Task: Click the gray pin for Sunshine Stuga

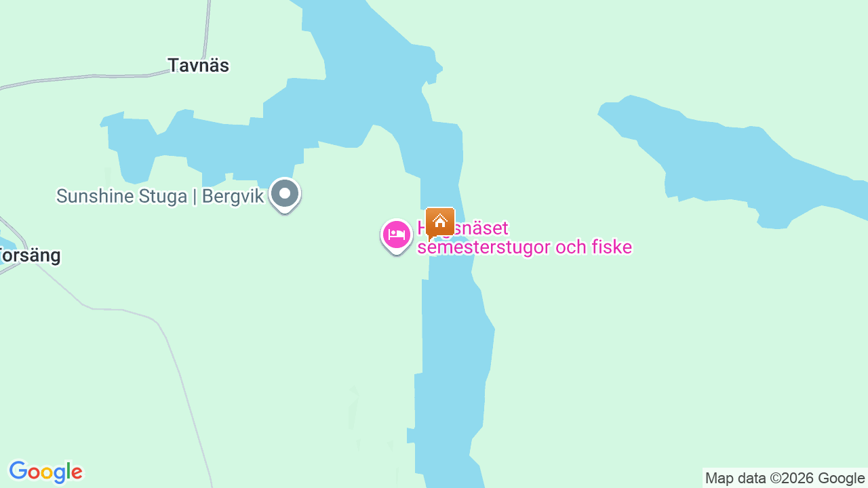Action: pyautogui.click(x=285, y=195)
